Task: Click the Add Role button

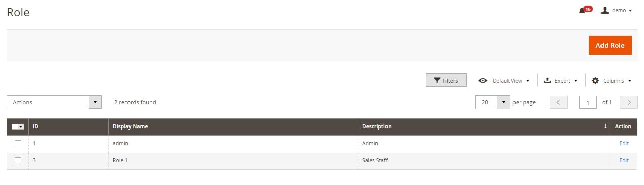Action: coord(610,45)
